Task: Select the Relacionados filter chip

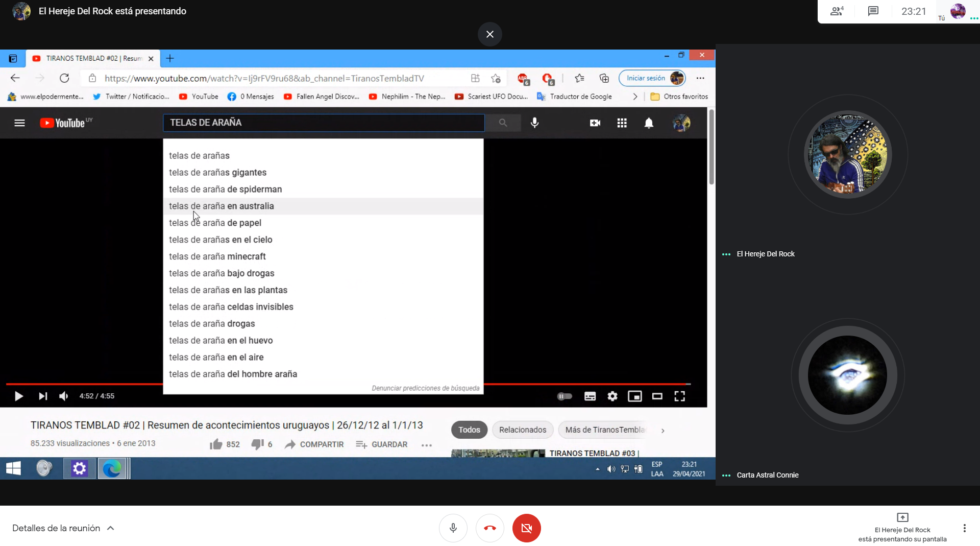Action: click(x=523, y=430)
